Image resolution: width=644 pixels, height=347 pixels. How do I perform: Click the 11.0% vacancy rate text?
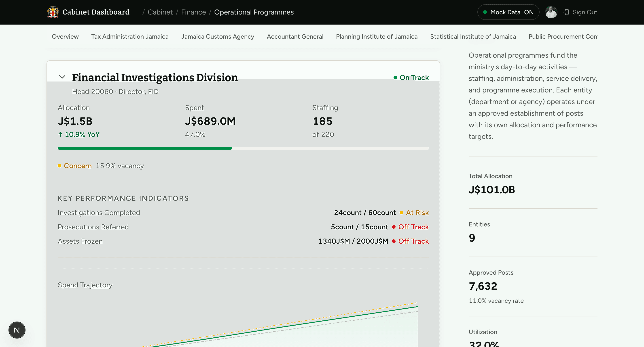pos(496,301)
